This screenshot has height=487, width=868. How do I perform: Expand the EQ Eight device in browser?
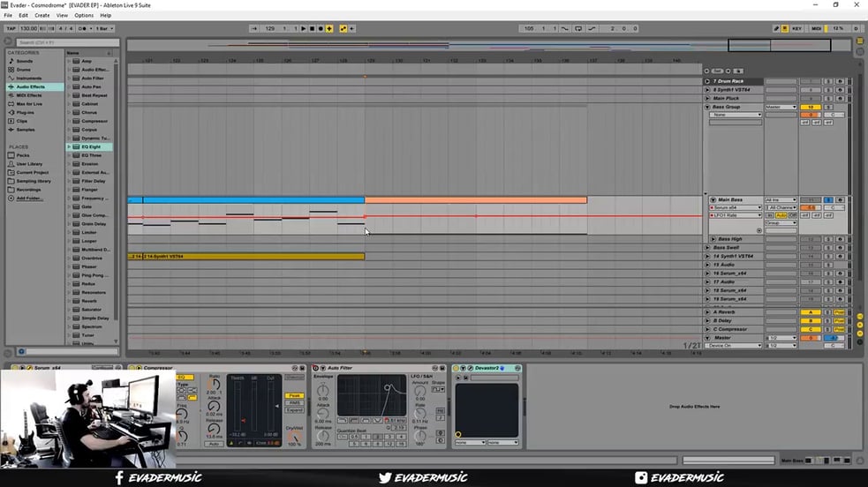69,146
